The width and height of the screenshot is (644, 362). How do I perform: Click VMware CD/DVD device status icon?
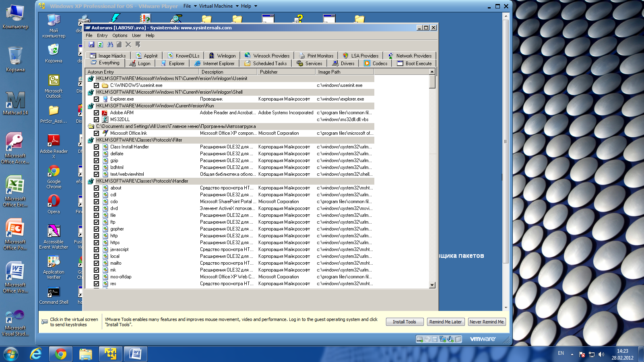click(x=427, y=339)
